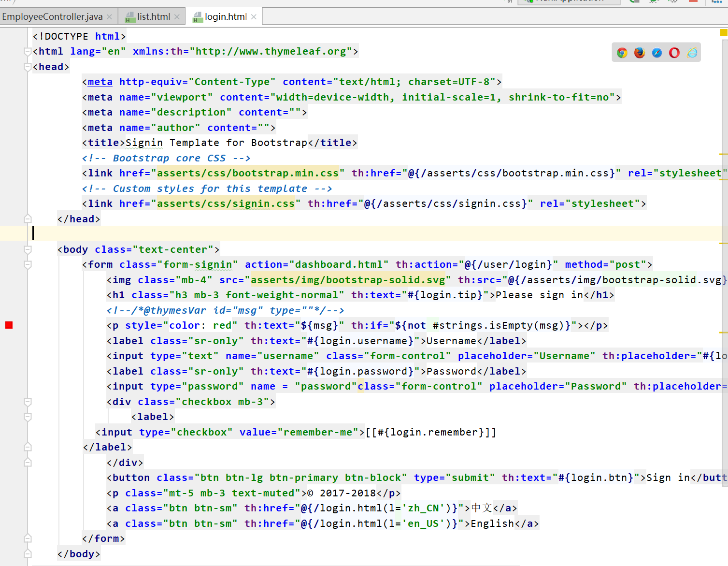Click the Please sign in heading text
Screen dimensions: 728x566
pyautogui.click(x=540, y=295)
